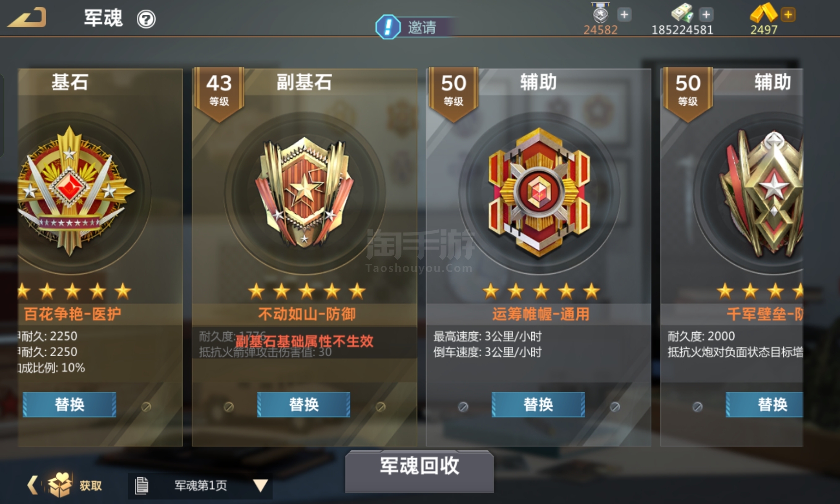The height and width of the screenshot is (504, 840).
Task: Click the page document icon
Action: (x=142, y=486)
